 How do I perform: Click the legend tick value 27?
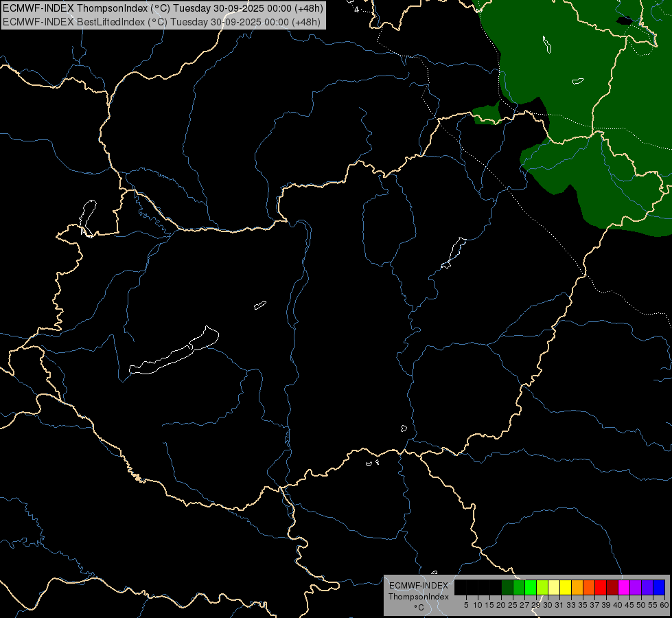pyautogui.click(x=524, y=605)
